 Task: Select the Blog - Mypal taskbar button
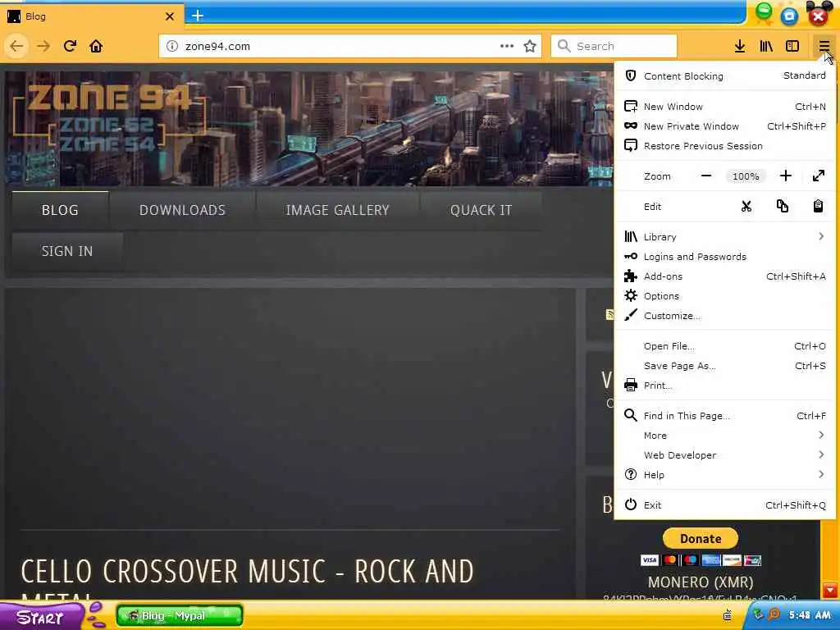(x=180, y=615)
